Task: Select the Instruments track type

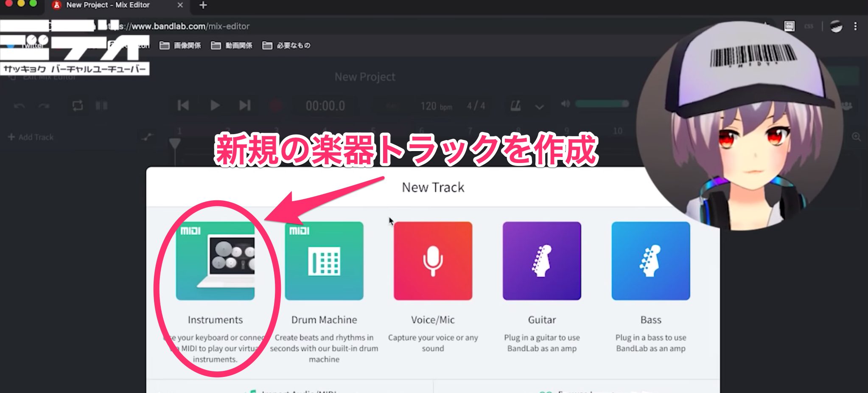Action: [x=215, y=261]
